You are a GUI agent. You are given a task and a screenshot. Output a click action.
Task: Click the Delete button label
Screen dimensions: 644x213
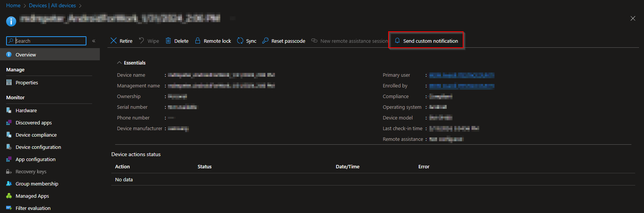(181, 41)
